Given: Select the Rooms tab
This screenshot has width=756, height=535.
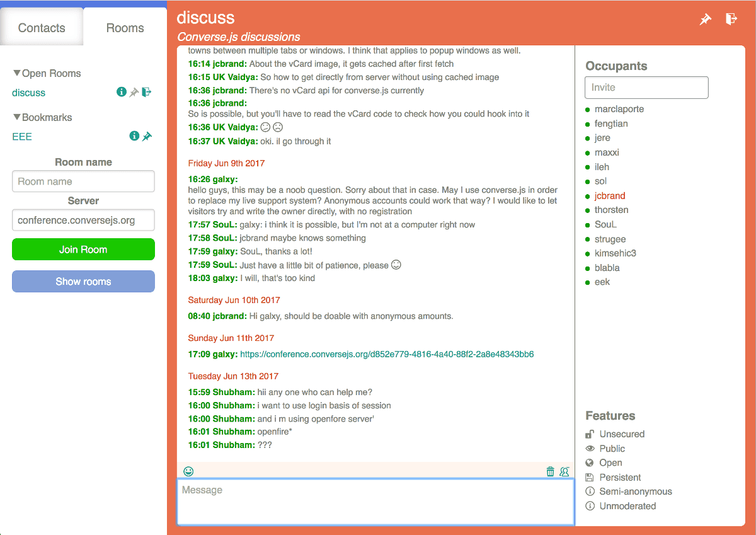Looking at the screenshot, I should click(125, 28).
